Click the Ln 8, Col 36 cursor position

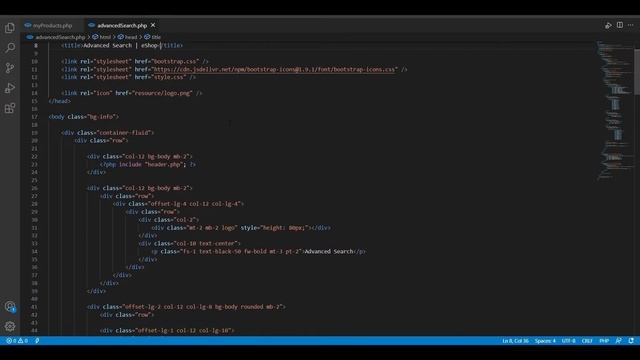(515, 341)
